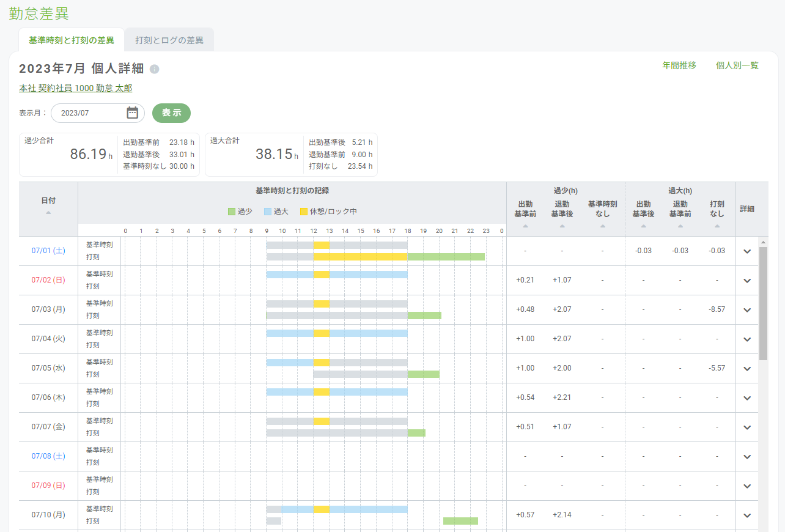Expand details for 07/10 (月) row
The height and width of the screenshot is (532, 785).
[x=746, y=515]
